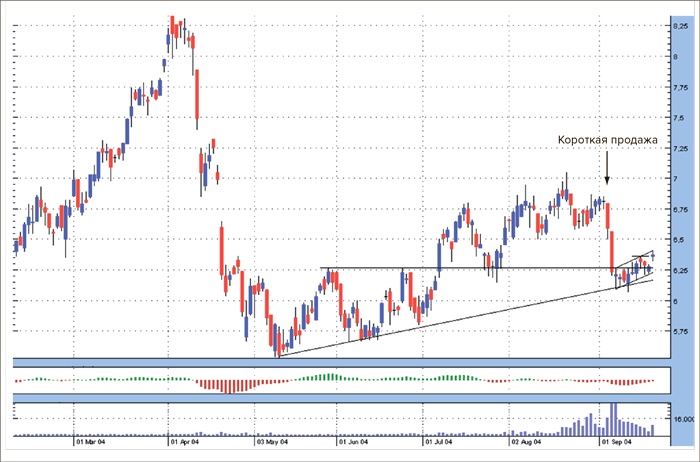This screenshot has height=462, width=700.
Task: Click the 'Короткая продажа' annotation text
Action: 607,141
